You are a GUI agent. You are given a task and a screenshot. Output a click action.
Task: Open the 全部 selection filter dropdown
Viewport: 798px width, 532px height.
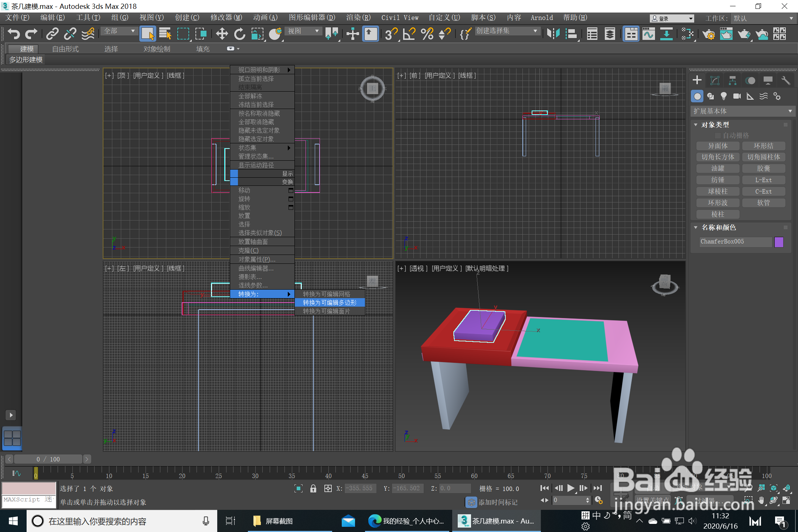(120, 31)
